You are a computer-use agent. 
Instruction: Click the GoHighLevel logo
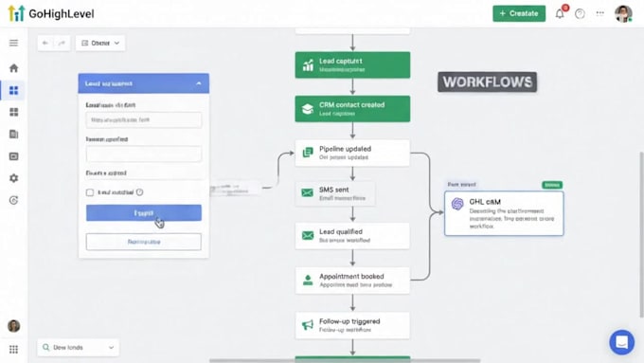click(51, 13)
